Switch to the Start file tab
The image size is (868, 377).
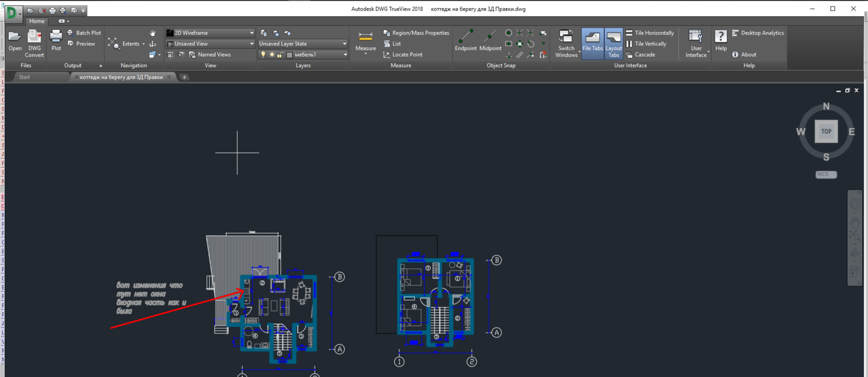pos(24,77)
